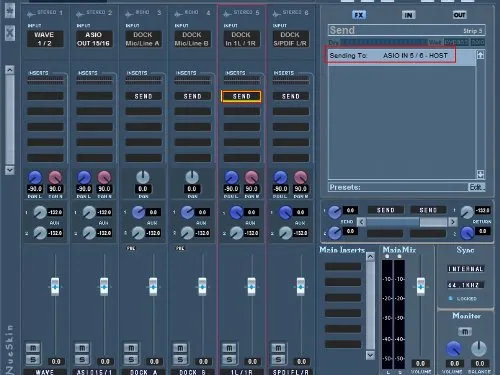The height and width of the screenshot is (375, 500).
Task: Click the pink right pan knob on SPDIF L/R strip
Action: (300, 178)
